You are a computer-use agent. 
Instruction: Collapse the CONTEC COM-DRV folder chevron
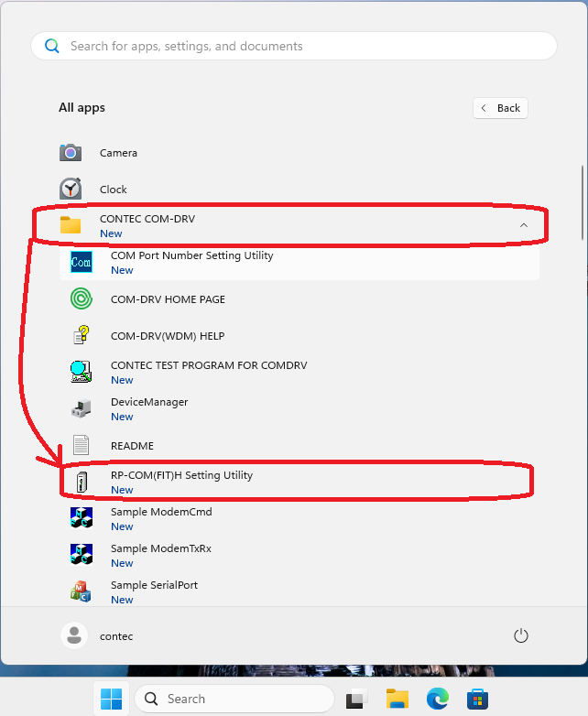(524, 225)
